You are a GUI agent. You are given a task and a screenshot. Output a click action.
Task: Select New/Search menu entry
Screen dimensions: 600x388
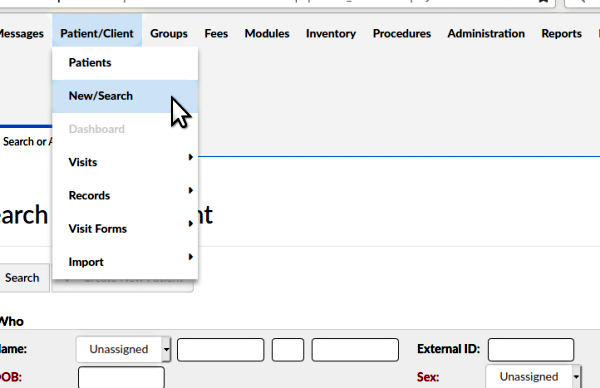[125, 96]
